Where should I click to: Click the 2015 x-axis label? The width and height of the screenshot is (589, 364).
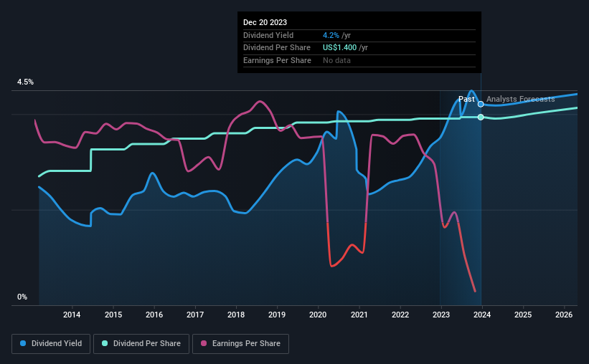click(113, 315)
